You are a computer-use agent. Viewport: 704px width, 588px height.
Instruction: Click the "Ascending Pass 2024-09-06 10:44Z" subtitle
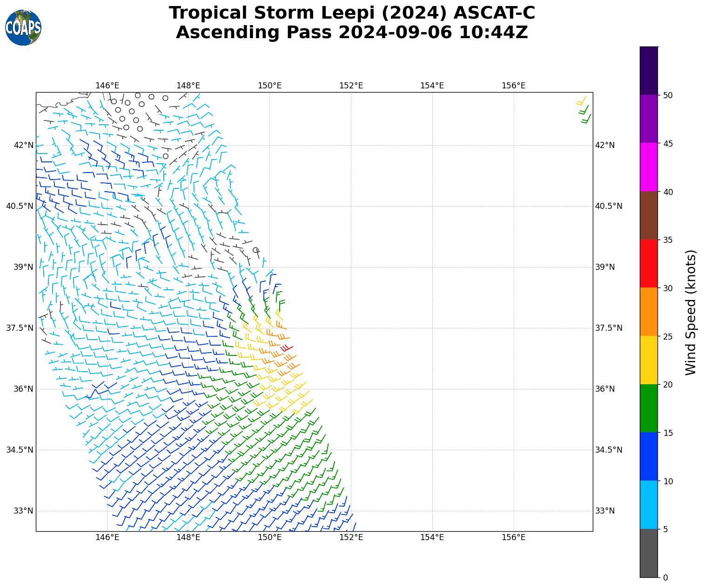coord(352,33)
